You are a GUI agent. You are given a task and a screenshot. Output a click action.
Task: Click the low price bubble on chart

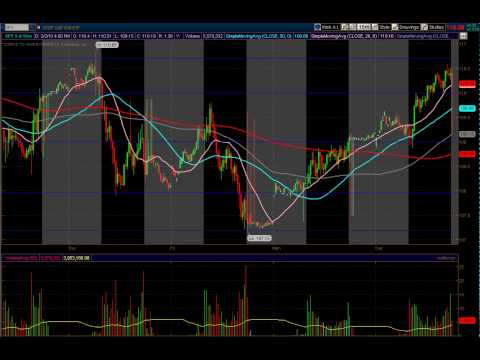(x=260, y=238)
